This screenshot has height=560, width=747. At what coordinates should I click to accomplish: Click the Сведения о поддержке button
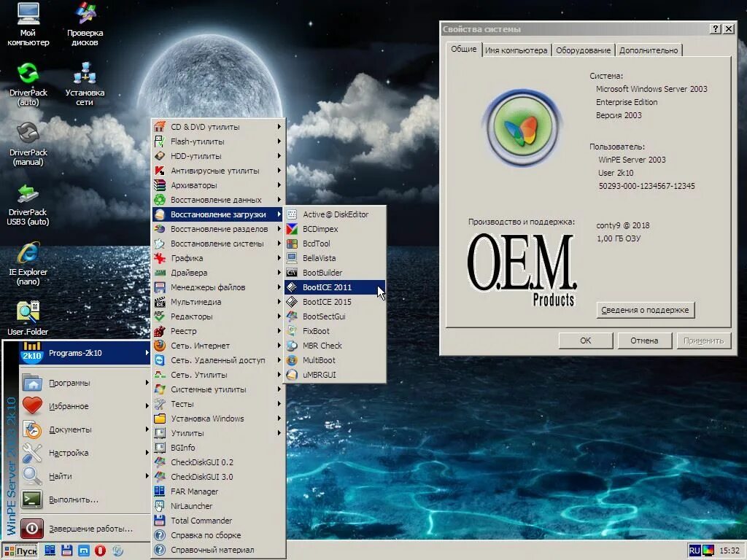click(645, 309)
